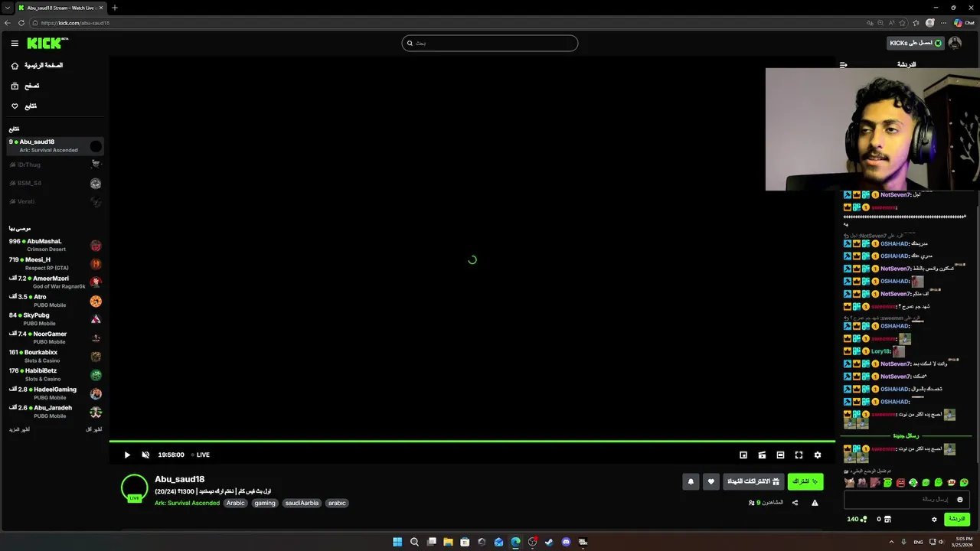This screenshot has width=980, height=551.
Task: Open recommended channel Meesi_H
Action: coord(55,263)
